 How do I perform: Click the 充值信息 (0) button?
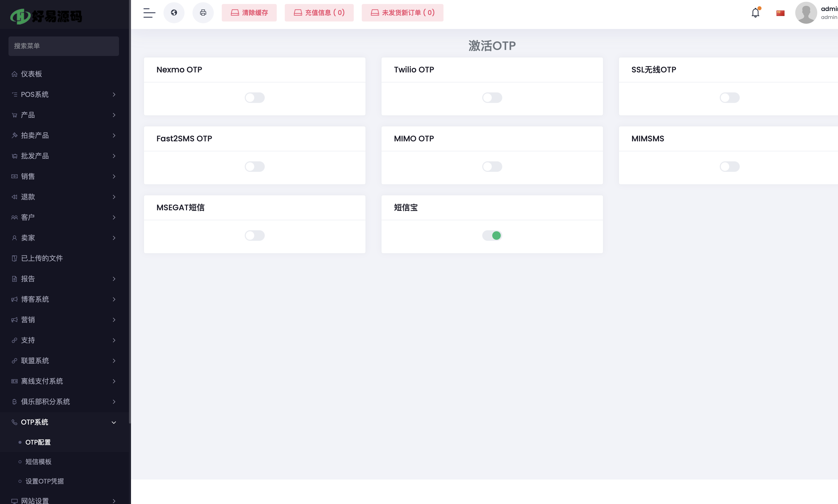tap(319, 13)
